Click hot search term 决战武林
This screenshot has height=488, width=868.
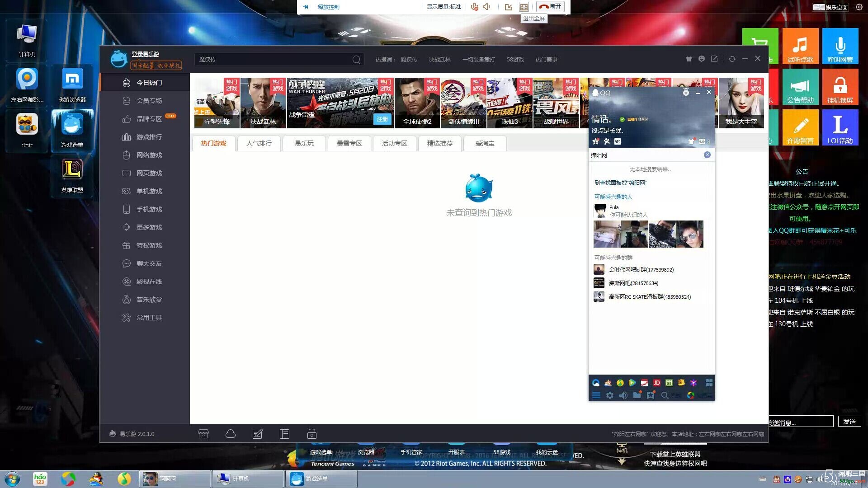click(x=439, y=60)
